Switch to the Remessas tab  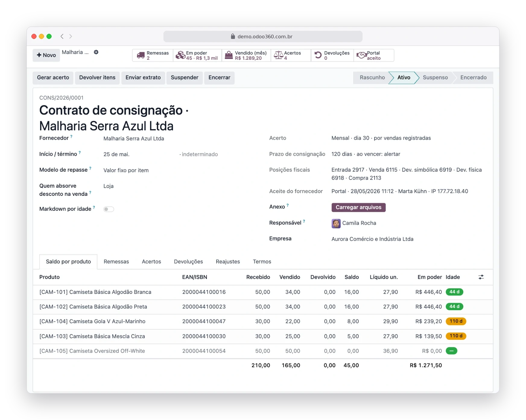click(116, 262)
